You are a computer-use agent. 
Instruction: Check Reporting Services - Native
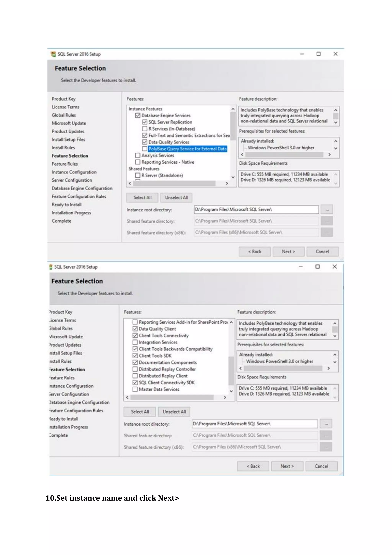[x=138, y=162]
